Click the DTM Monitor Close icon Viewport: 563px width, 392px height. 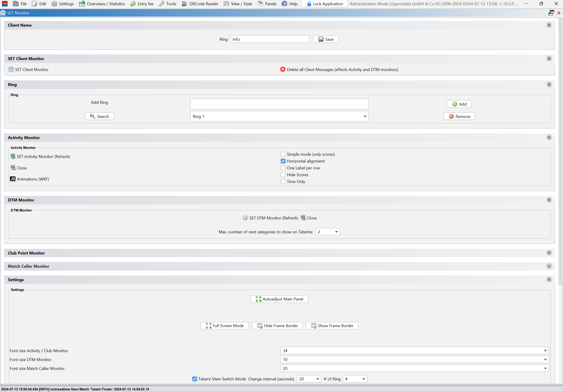click(303, 218)
